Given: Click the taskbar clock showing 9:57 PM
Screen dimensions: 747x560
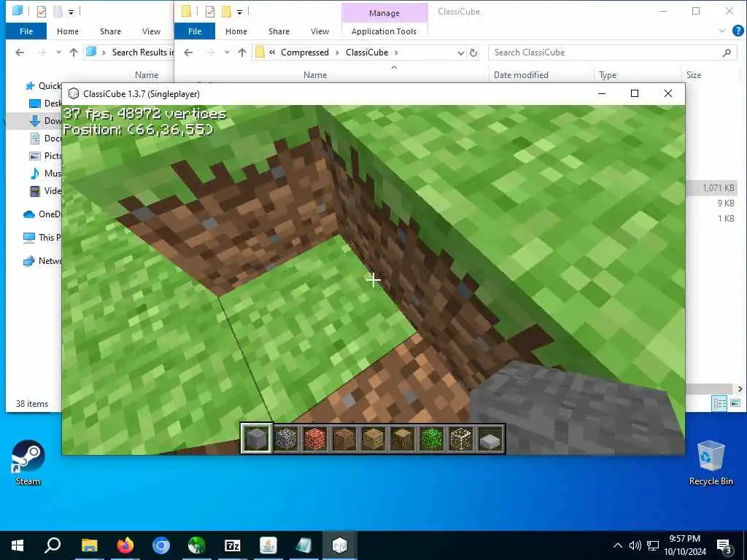Looking at the screenshot, I should (x=684, y=545).
